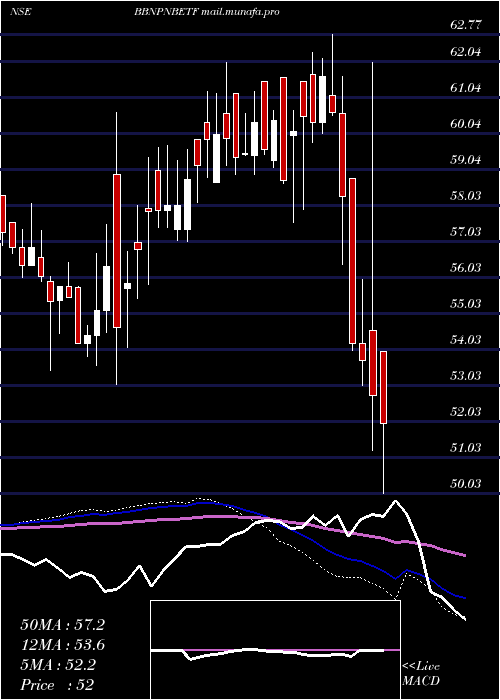Screen dimensions: 500x700
Task: Click the 12MA : 53.6 readout
Action: [x=62, y=645]
